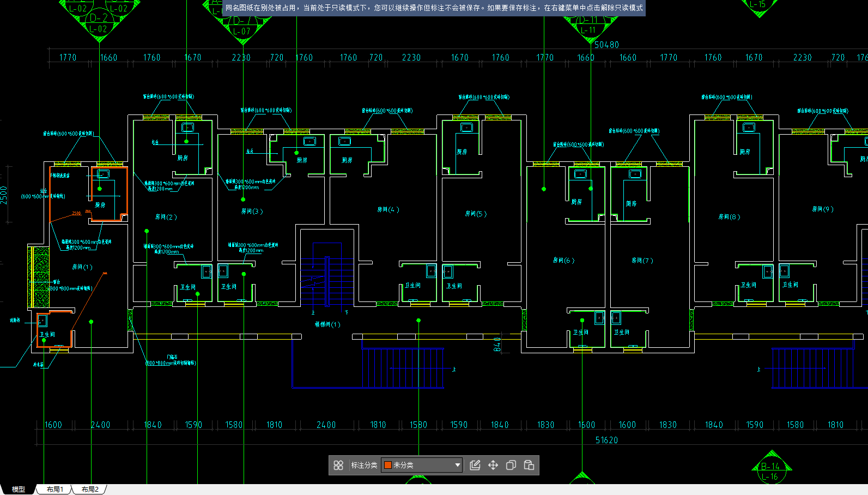Switch to the 布局1 tab

55,490
